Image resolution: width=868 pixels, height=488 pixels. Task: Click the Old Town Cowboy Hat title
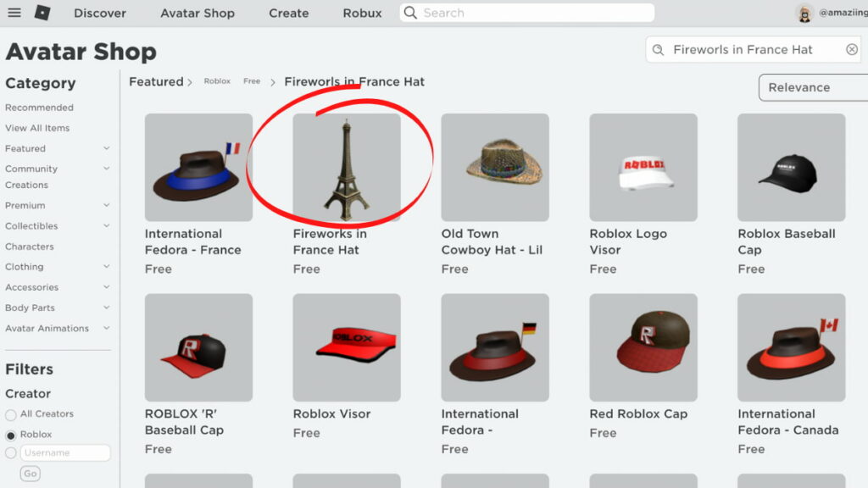click(492, 241)
